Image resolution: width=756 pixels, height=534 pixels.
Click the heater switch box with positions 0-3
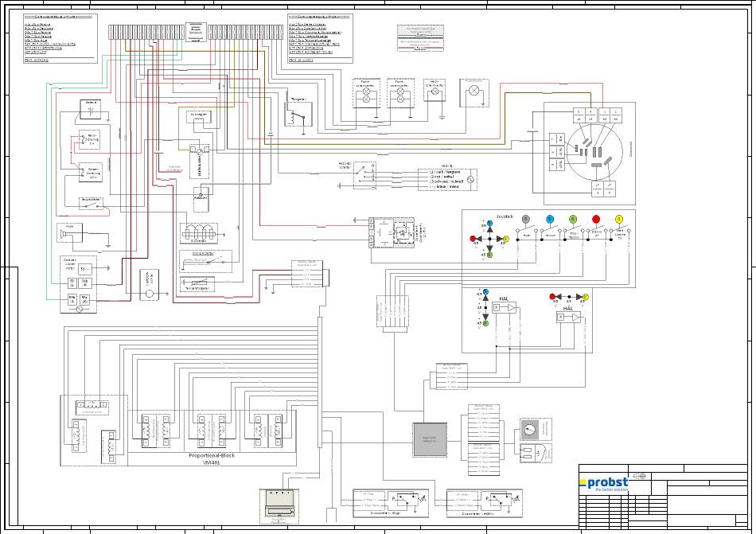pos(365,176)
